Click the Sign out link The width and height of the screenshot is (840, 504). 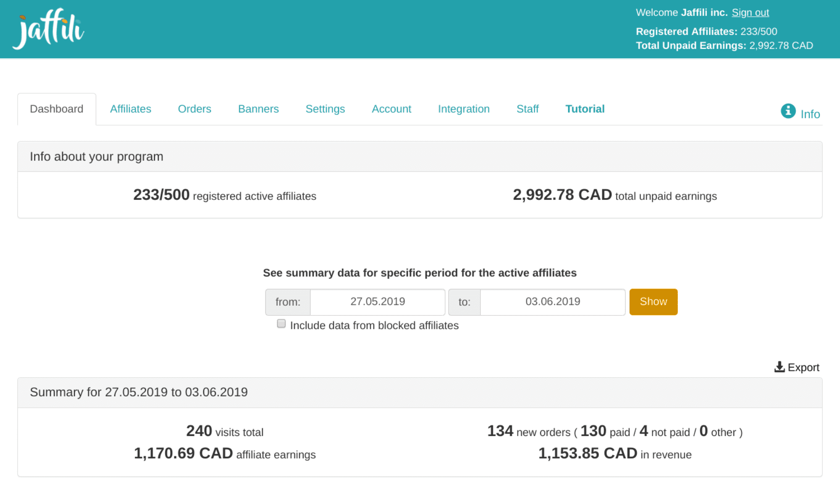coord(750,13)
